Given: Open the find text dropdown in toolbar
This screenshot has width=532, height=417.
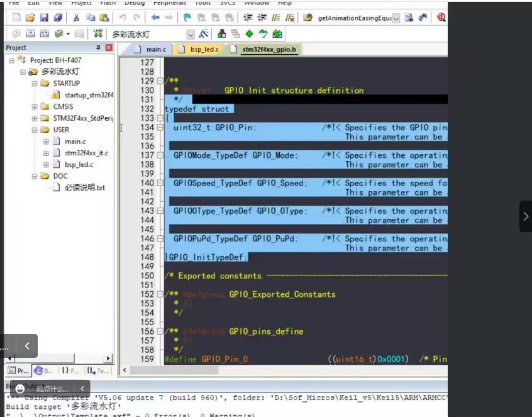Looking at the screenshot, I should 396,18.
